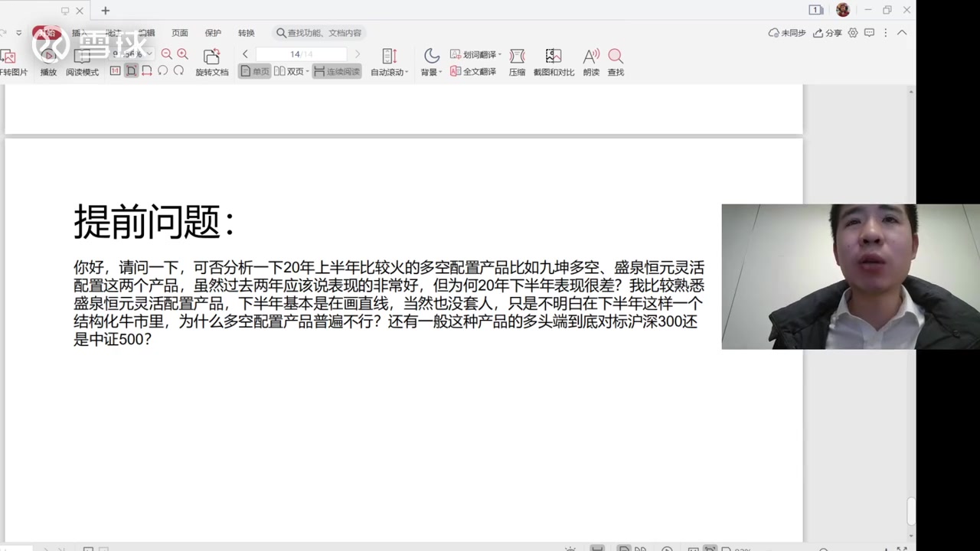The width and height of the screenshot is (980, 551).
Task: Open the 播放 slideshow tool
Action: click(x=48, y=63)
